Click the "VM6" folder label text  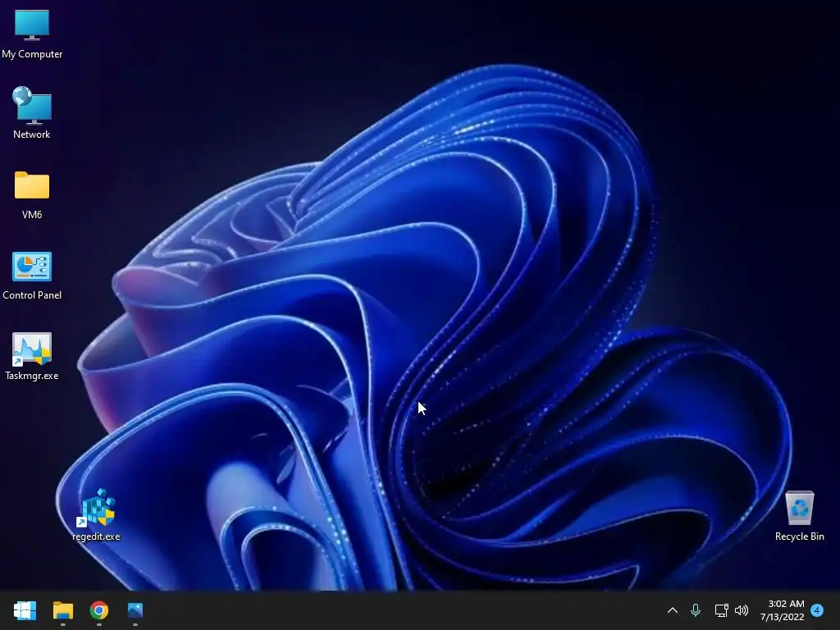(x=32, y=215)
